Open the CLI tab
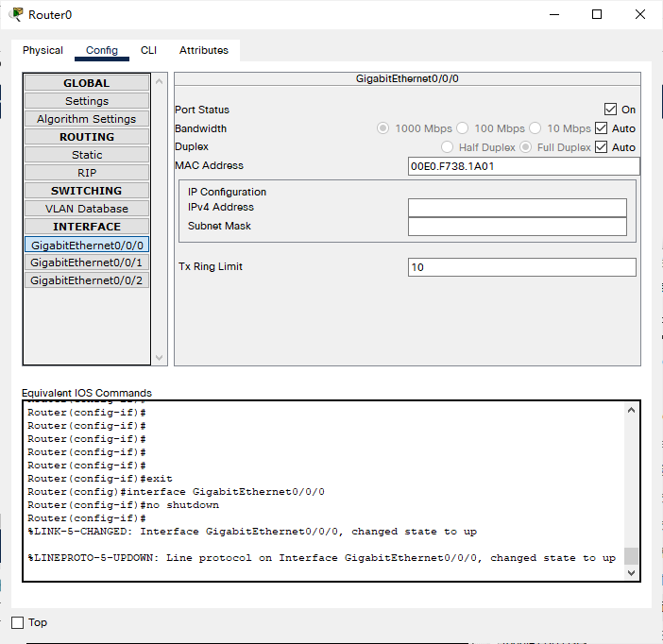The image size is (663, 644). point(148,50)
